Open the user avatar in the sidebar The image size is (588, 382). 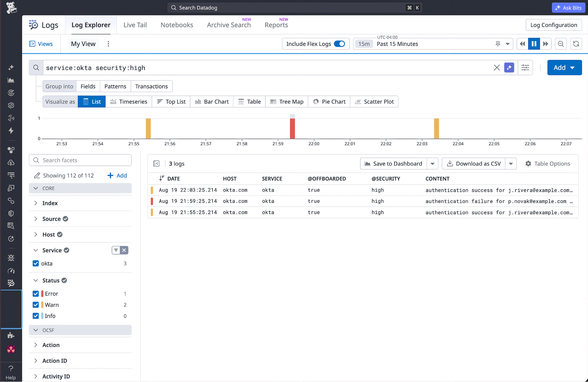11,349
